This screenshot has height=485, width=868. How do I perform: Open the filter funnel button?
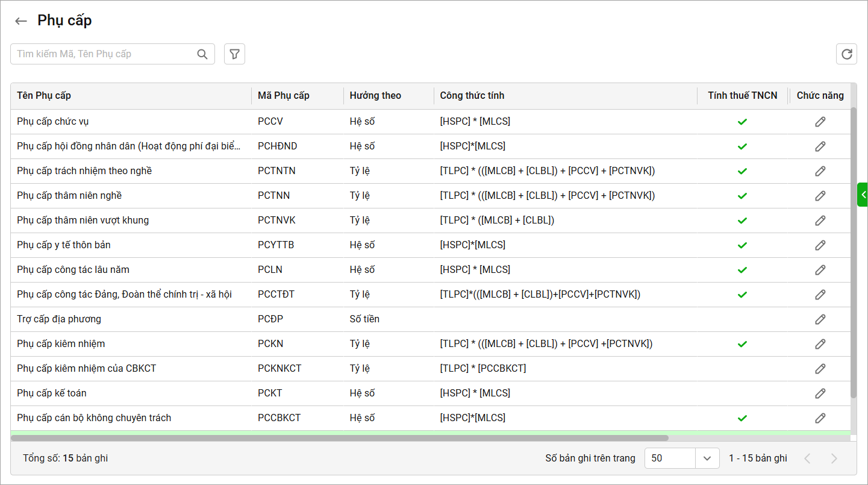point(234,54)
